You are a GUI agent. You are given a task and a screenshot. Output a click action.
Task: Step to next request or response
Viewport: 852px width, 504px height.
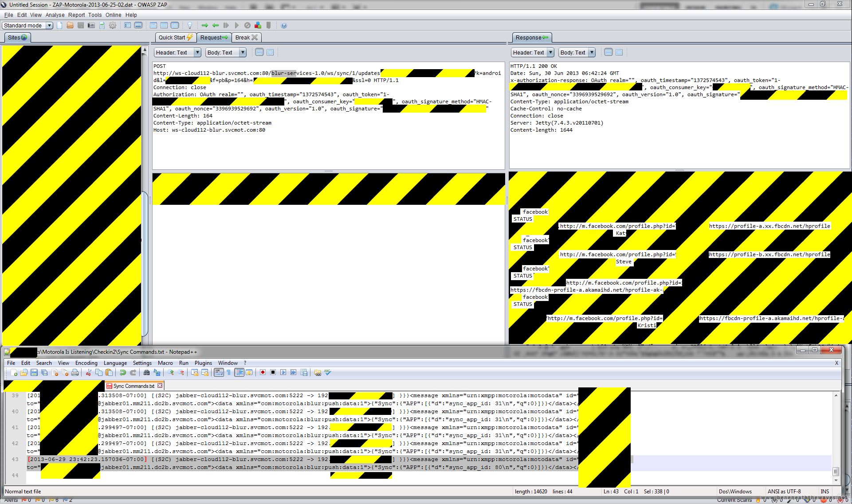(226, 25)
